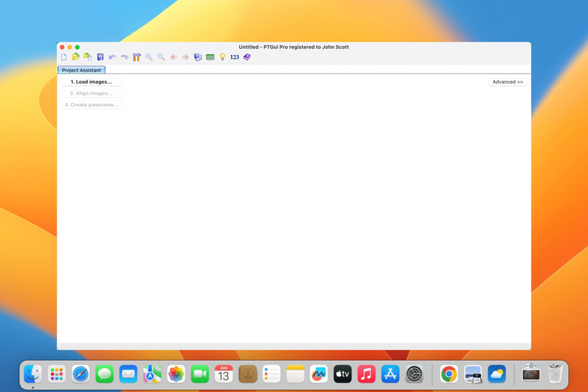This screenshot has width=588, height=392.
Task: Open help with the purple book icon
Action: click(x=247, y=57)
